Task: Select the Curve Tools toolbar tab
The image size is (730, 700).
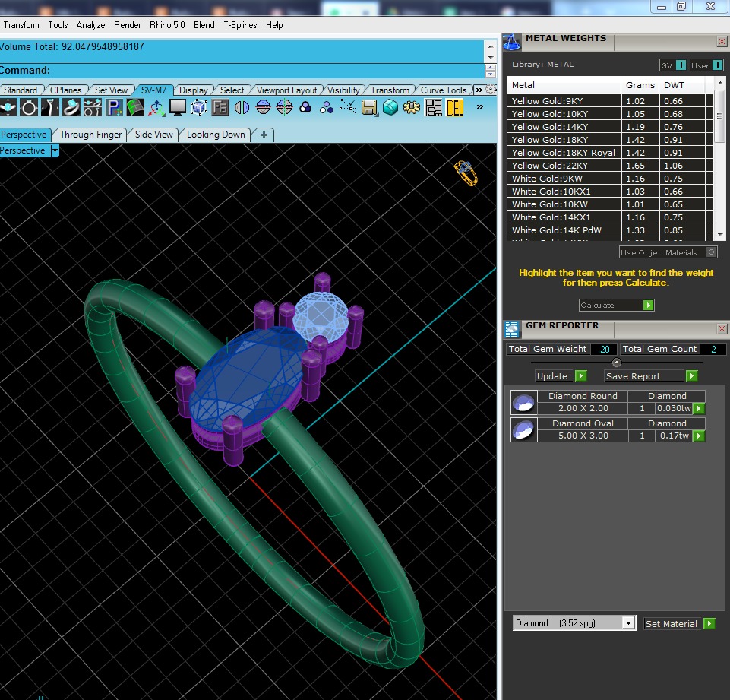Action: click(x=443, y=90)
